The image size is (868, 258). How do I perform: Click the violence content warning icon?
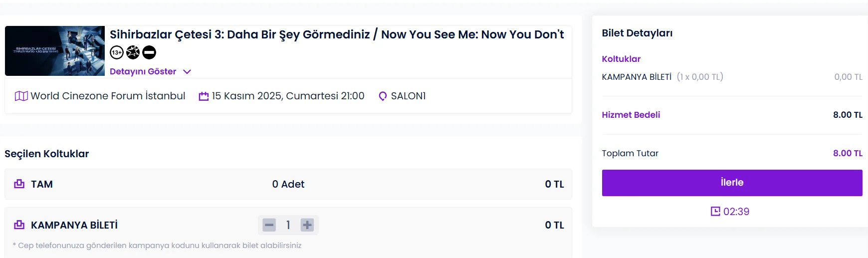133,52
